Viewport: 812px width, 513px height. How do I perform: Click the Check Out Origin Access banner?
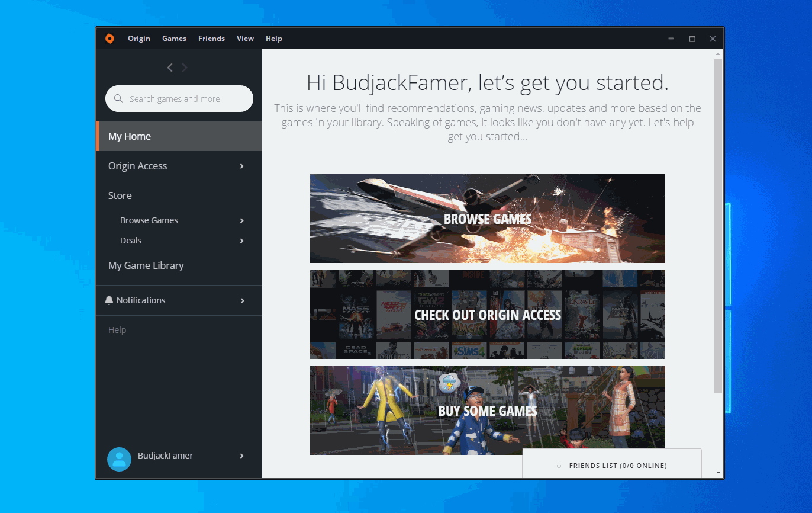(488, 315)
